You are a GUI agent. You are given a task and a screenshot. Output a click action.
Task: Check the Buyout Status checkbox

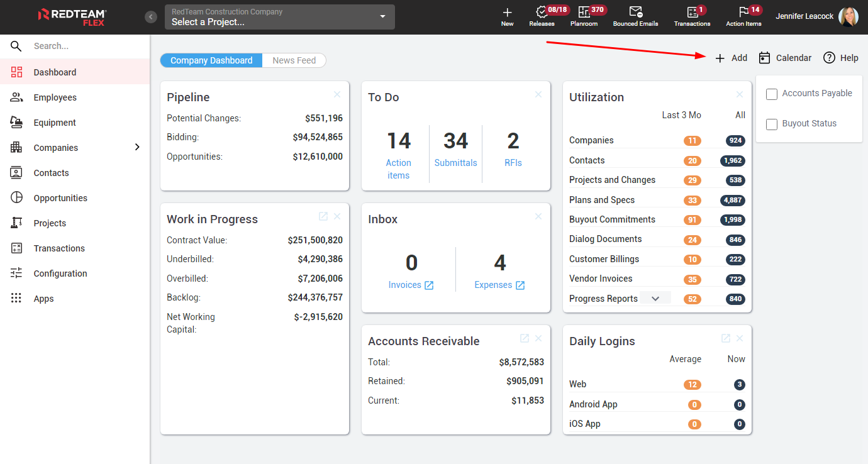coord(772,124)
